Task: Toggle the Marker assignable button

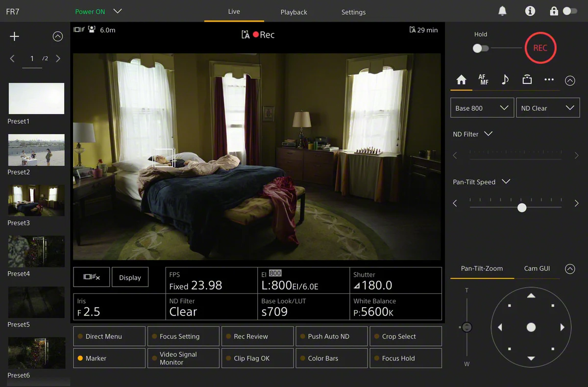Action: pyautogui.click(x=109, y=358)
